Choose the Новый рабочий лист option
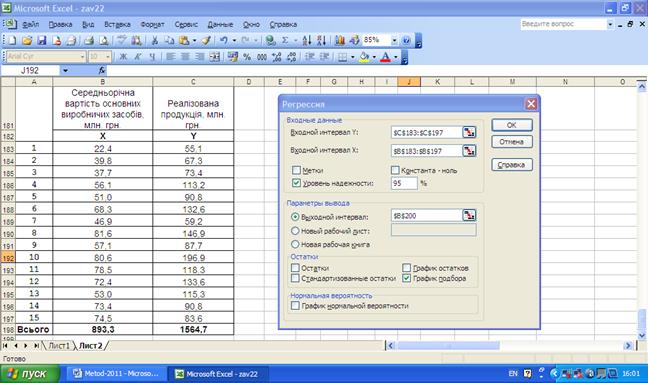The height and width of the screenshot is (383, 648). (x=295, y=231)
